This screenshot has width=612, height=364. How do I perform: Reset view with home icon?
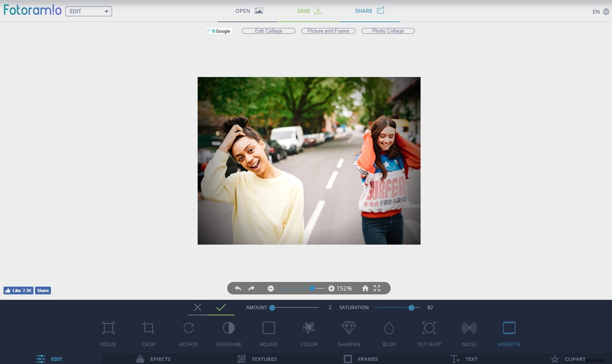click(365, 288)
